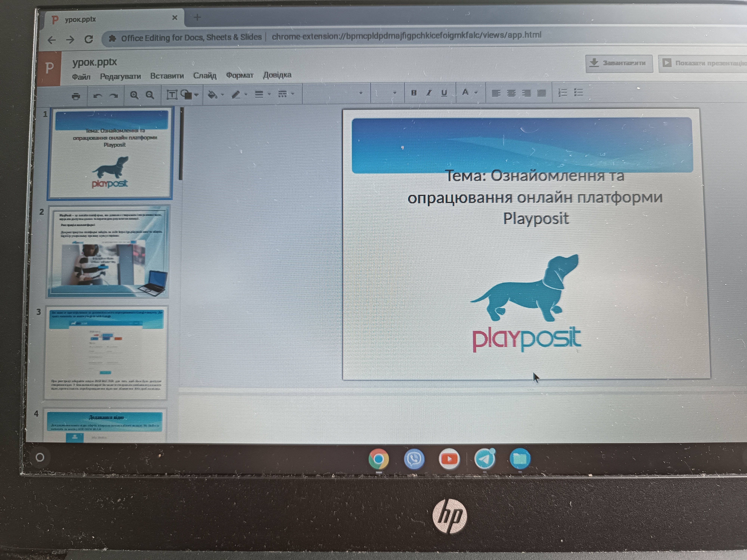Click the Print toolbar icon
Viewport: 747px width, 560px height.
click(x=76, y=96)
